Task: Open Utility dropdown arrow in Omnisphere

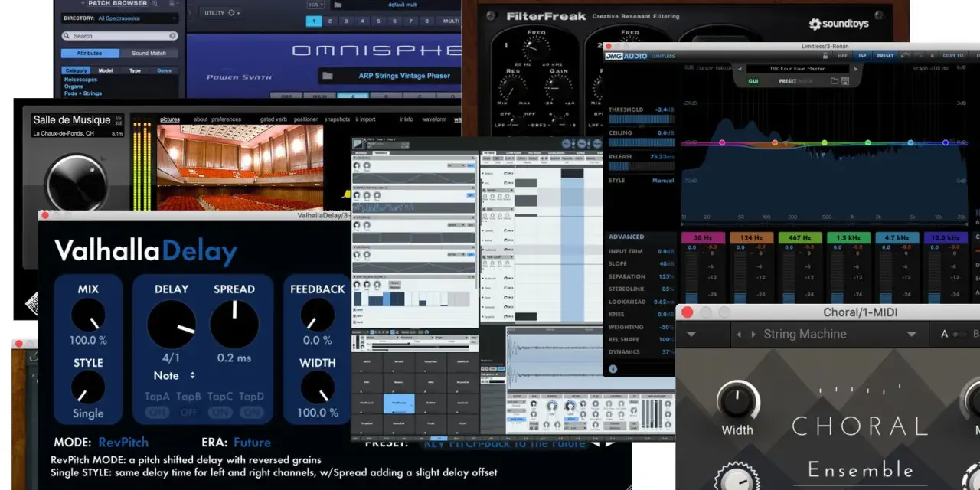Action: pos(238,13)
